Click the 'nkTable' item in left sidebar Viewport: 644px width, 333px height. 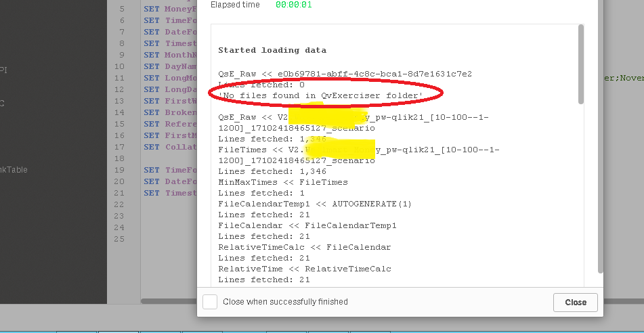[x=14, y=170]
